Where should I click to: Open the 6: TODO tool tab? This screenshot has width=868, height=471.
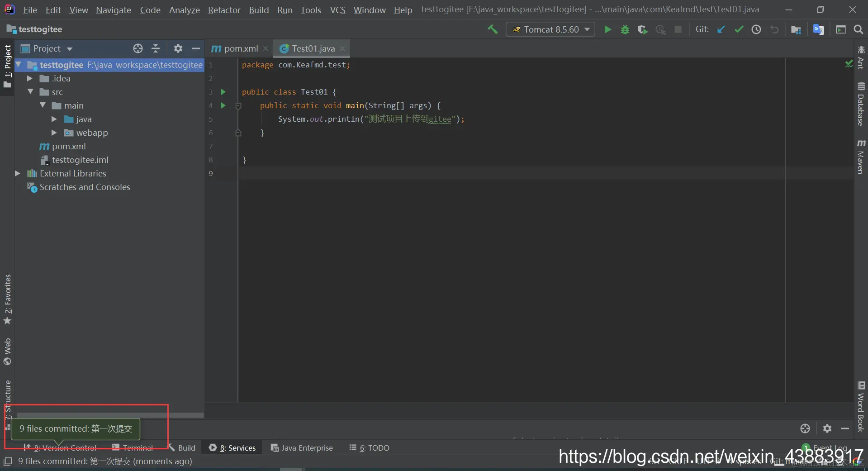click(x=370, y=448)
